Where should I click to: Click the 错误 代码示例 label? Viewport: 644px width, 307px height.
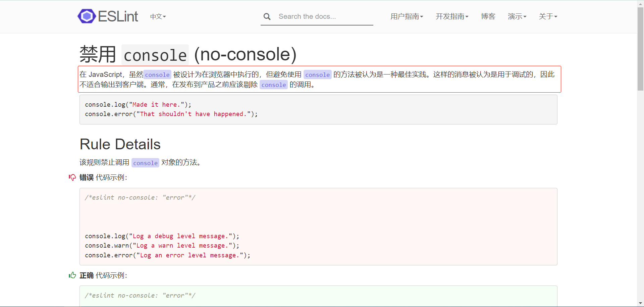103,177
